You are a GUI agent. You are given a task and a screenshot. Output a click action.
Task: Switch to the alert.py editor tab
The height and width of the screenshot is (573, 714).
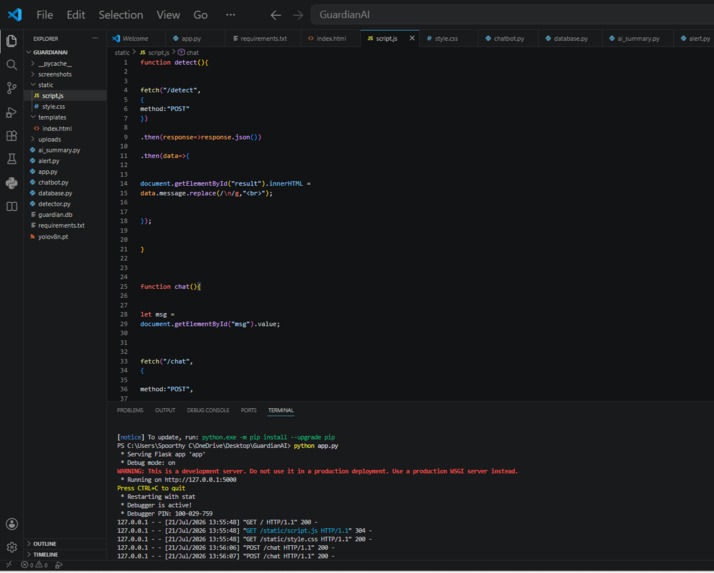coord(695,38)
